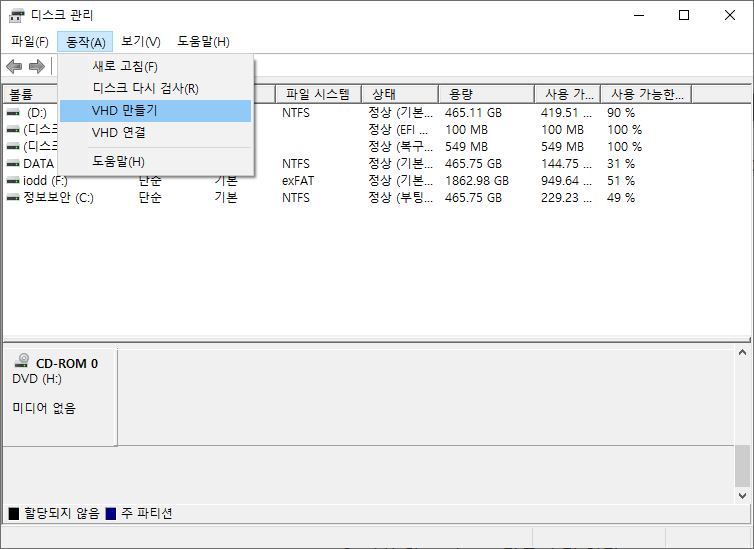Click the 465.11 GB capacity cell

tap(473, 113)
